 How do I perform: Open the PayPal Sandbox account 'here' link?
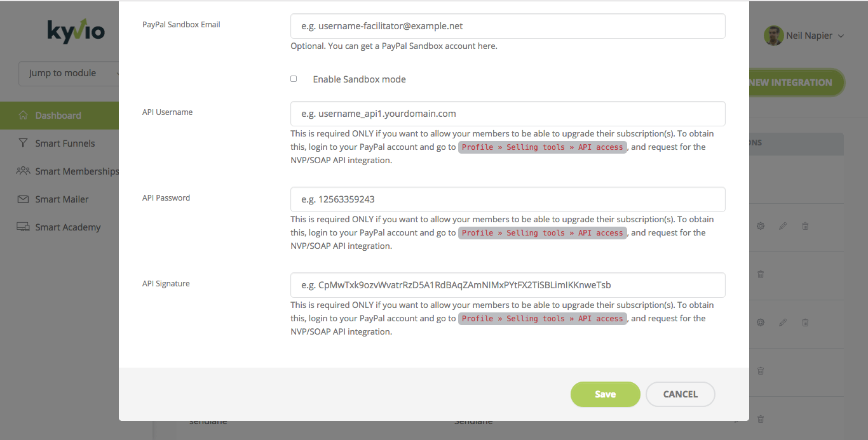487,46
